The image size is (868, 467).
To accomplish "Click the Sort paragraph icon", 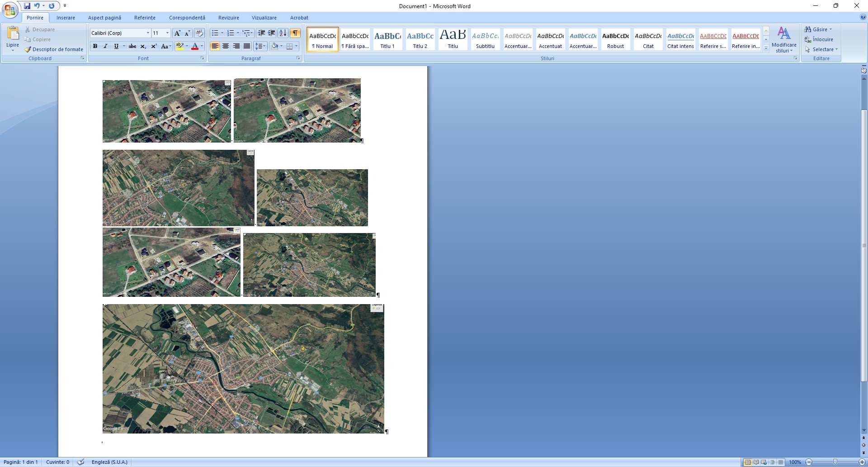I will pyautogui.click(x=283, y=33).
